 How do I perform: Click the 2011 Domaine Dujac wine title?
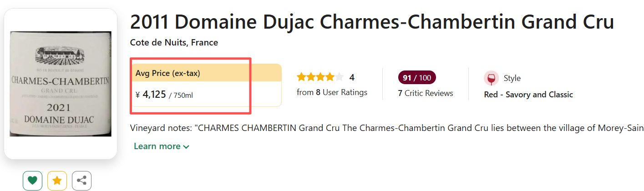[372, 22]
